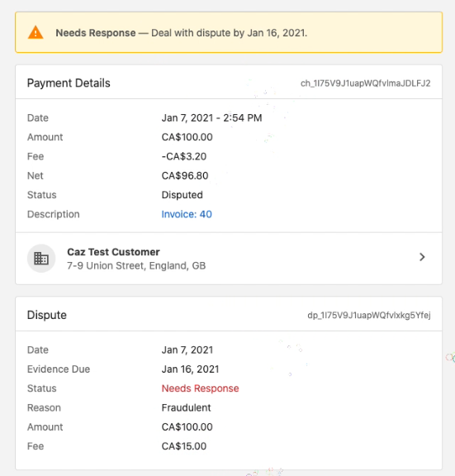Image resolution: width=455 pixels, height=476 pixels.
Task: Click the Disputed status value
Action: (182, 195)
